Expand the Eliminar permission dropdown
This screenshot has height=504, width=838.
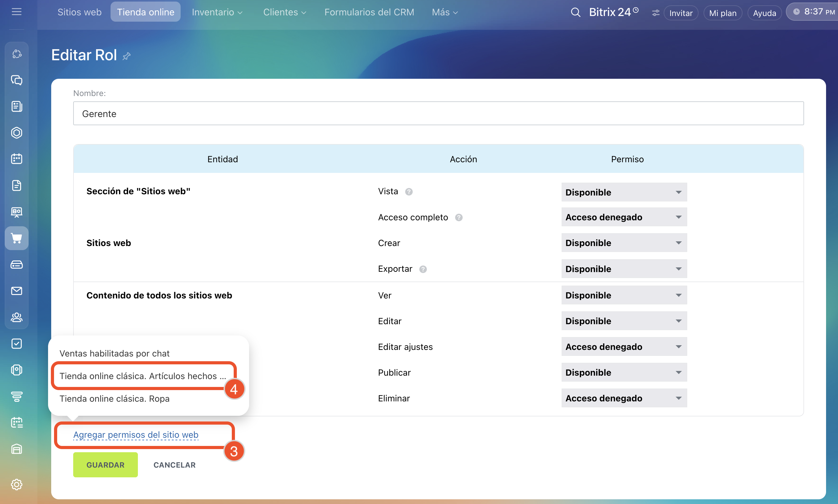[624, 398]
